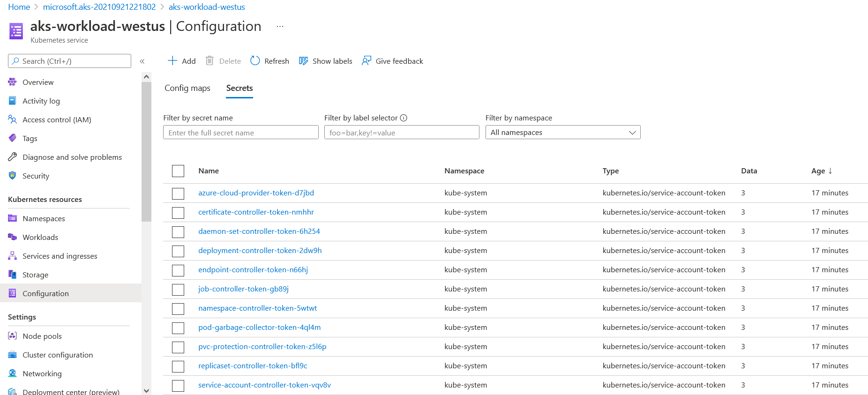Click the Node pools icon
Screen dimensions: 868x395
coord(13,336)
